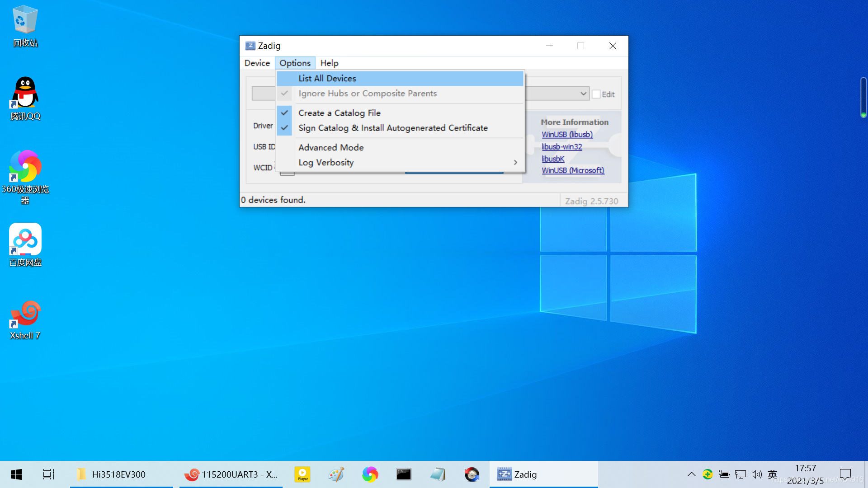Open the yellow Player taskbar icon
The width and height of the screenshot is (868, 488).
point(302,474)
